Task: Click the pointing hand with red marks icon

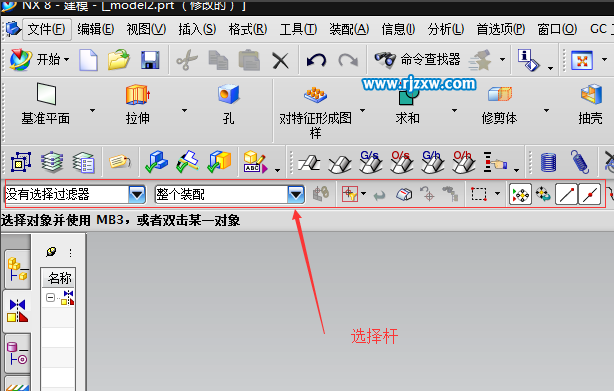Action: point(495,162)
